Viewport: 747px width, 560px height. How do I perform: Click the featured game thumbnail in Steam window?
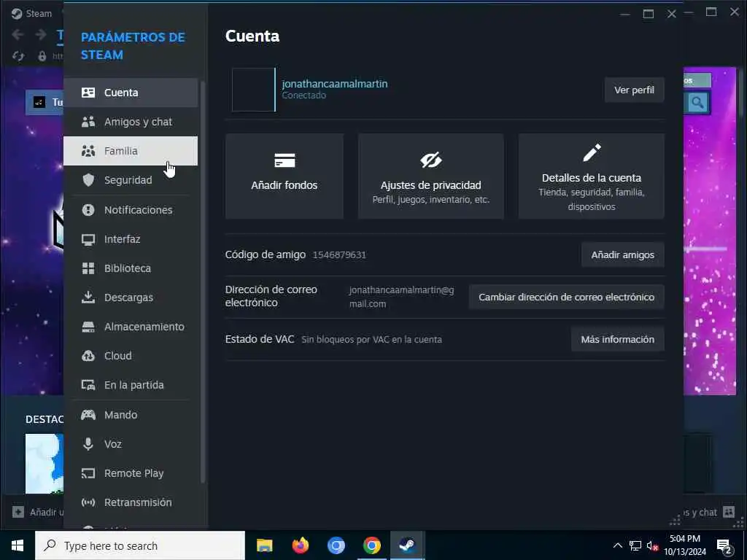click(x=44, y=463)
